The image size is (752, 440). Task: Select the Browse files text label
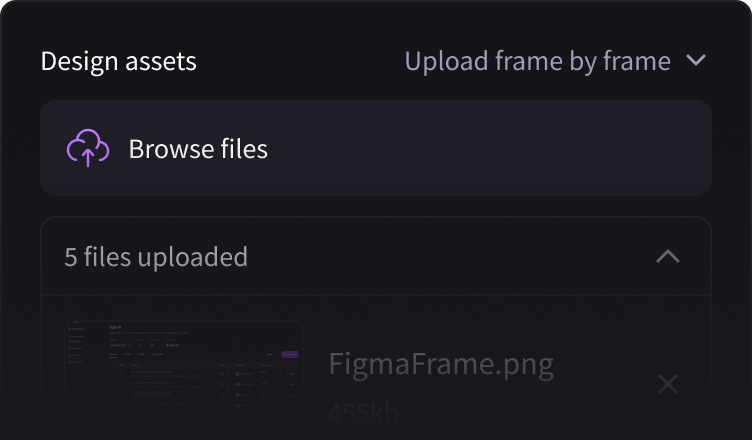pyautogui.click(x=198, y=149)
